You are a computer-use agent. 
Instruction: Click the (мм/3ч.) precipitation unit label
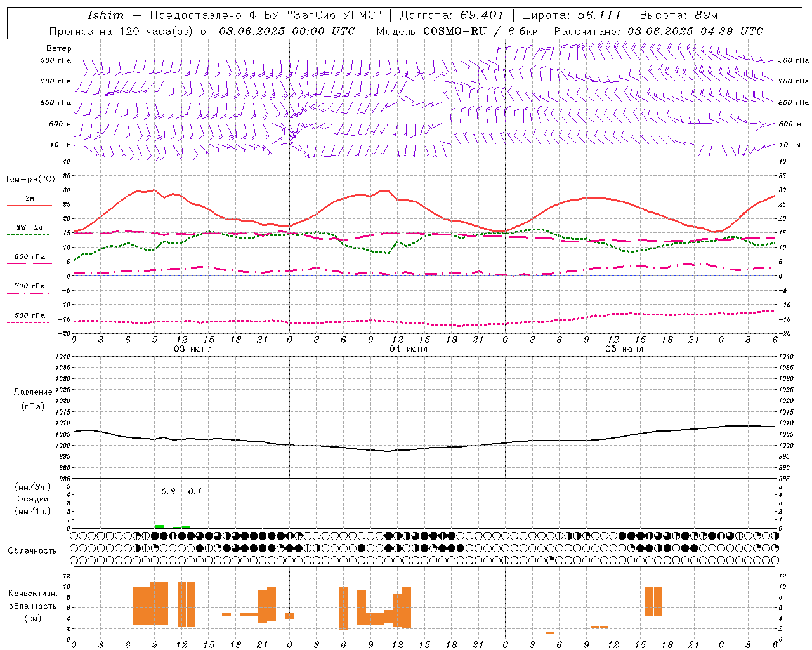(x=33, y=487)
